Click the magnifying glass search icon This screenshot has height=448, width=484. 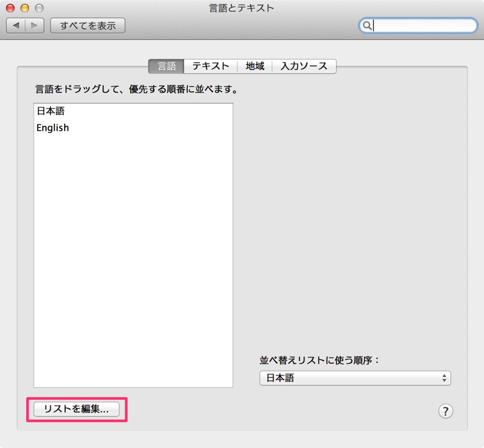pyautogui.click(x=367, y=25)
